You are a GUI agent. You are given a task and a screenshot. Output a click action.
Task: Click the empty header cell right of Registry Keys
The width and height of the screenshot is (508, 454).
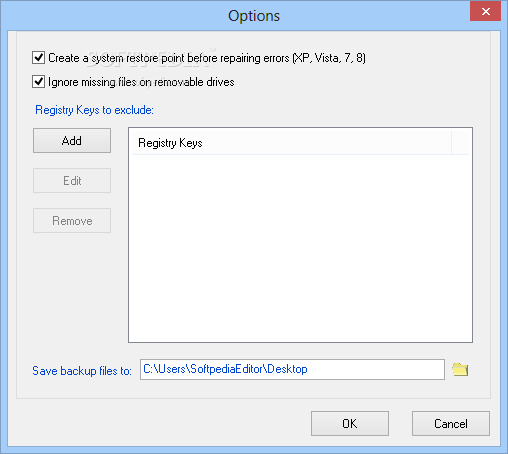(x=460, y=143)
